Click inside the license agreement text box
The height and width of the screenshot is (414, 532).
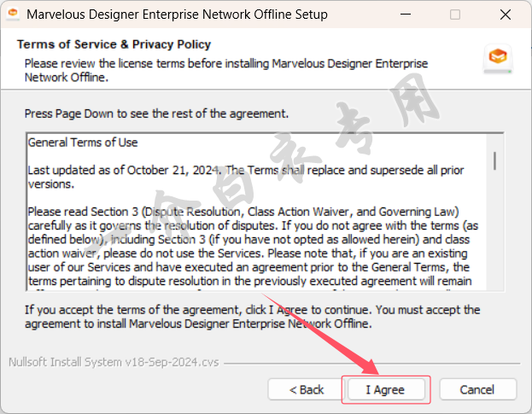[256, 212]
